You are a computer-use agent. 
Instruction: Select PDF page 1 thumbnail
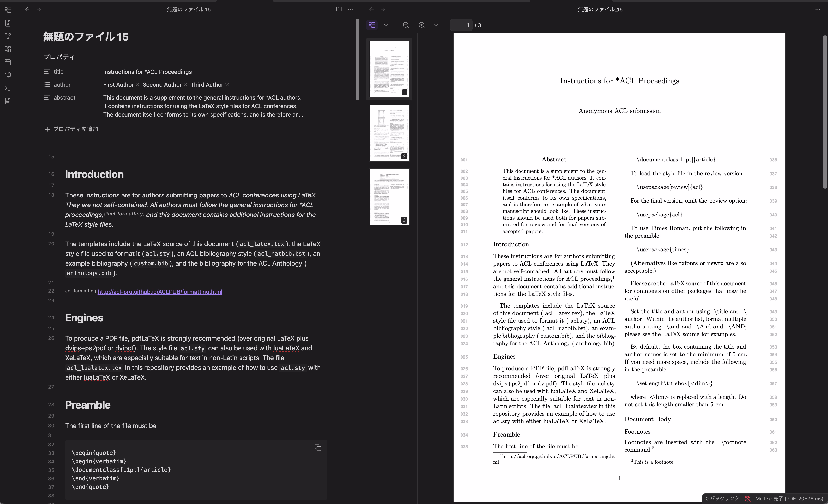[x=389, y=69]
